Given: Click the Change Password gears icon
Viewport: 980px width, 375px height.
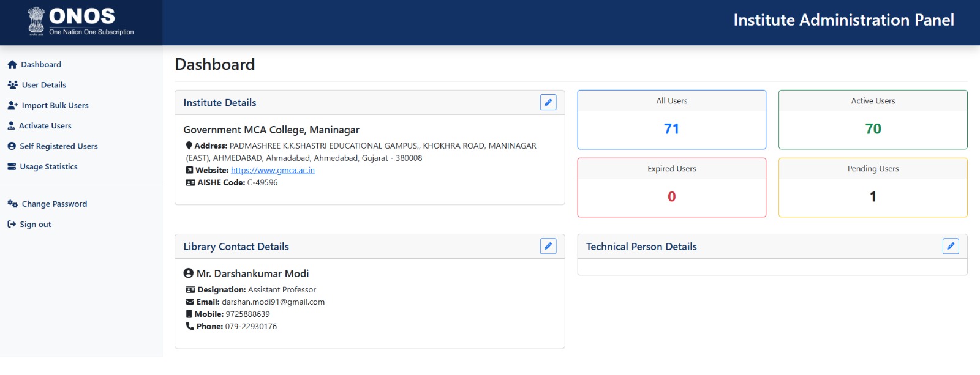Looking at the screenshot, I should pyautogui.click(x=12, y=204).
